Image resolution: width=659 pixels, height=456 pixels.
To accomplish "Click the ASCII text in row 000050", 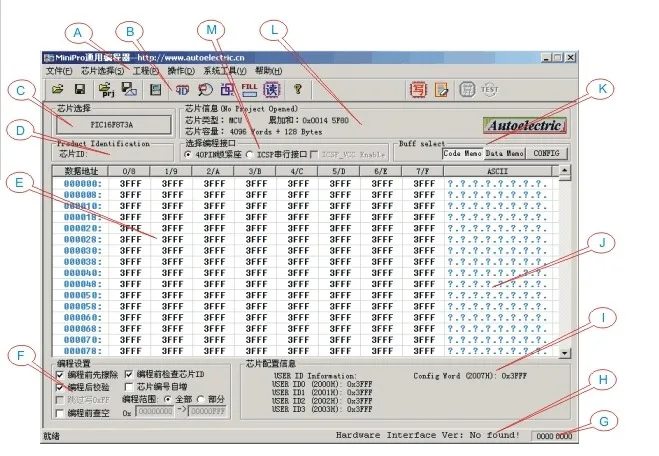I will click(x=497, y=295).
